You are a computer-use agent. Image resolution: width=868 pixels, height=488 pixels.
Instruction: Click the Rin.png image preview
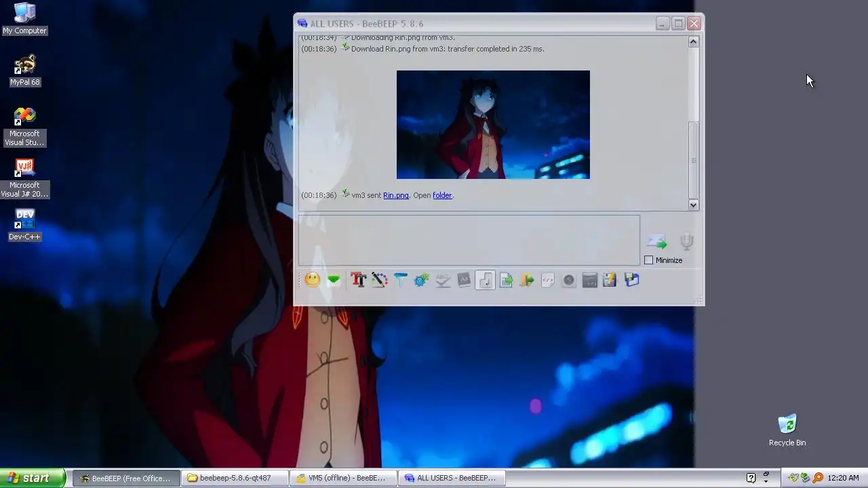click(493, 125)
